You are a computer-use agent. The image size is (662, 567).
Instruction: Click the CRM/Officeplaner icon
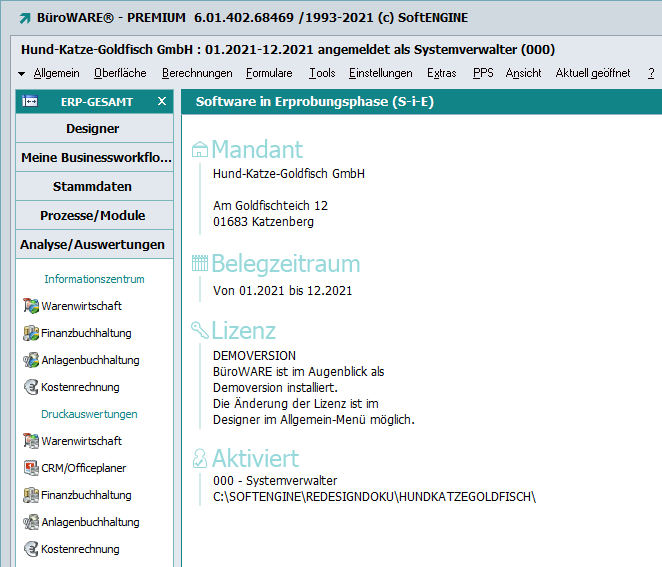coord(31,468)
